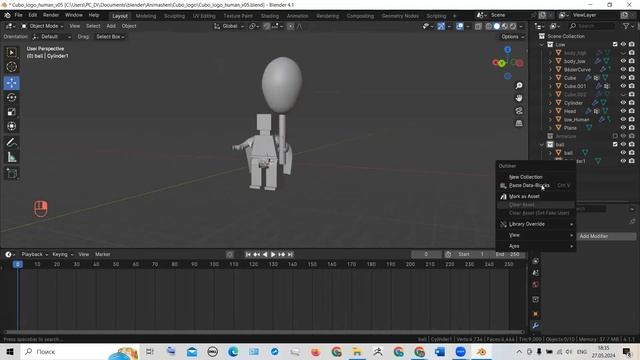
Task: Expand the Cube object in outliner
Action: (x=550, y=78)
